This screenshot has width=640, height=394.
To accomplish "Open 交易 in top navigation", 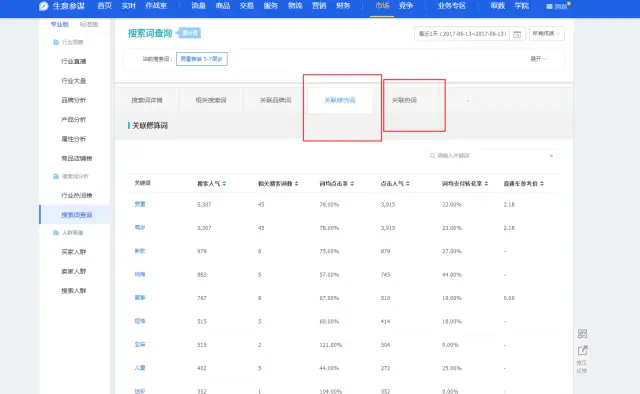I will 247,6.
